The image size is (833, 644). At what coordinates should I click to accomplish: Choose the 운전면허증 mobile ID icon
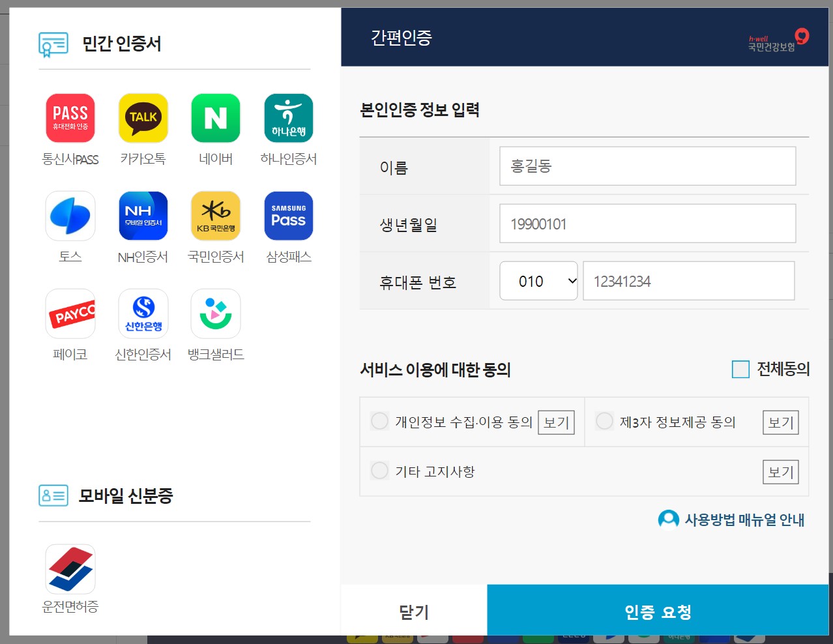(x=70, y=569)
